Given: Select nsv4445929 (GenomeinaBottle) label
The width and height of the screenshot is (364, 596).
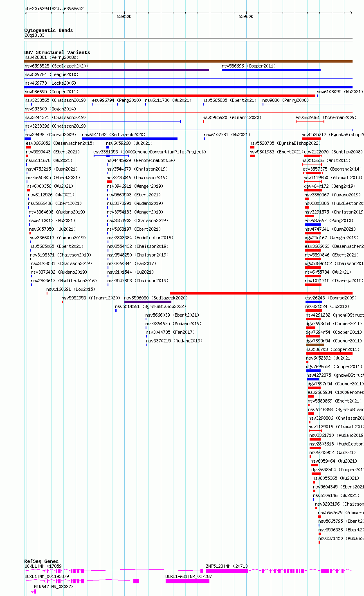Looking at the screenshot, I should tap(141, 160).
